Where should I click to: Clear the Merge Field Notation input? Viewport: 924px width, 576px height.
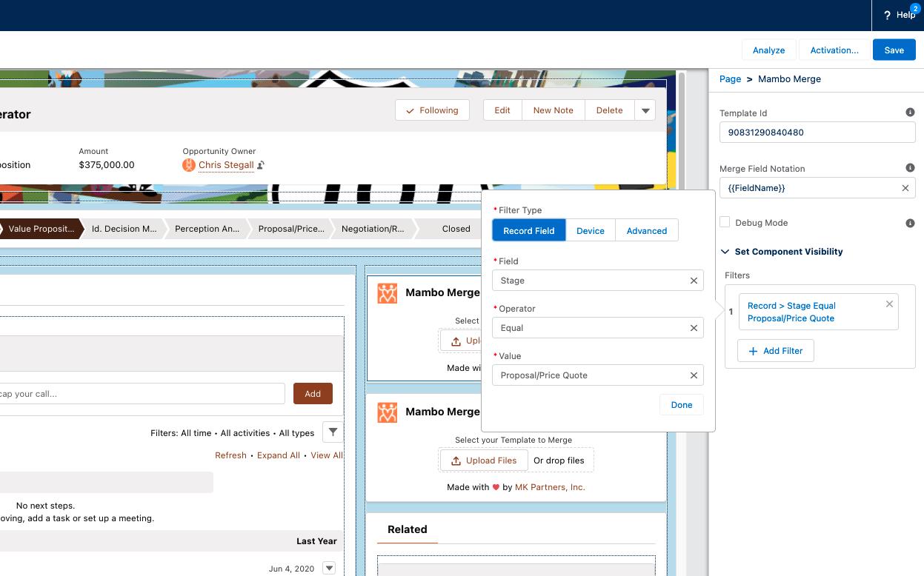tap(905, 188)
